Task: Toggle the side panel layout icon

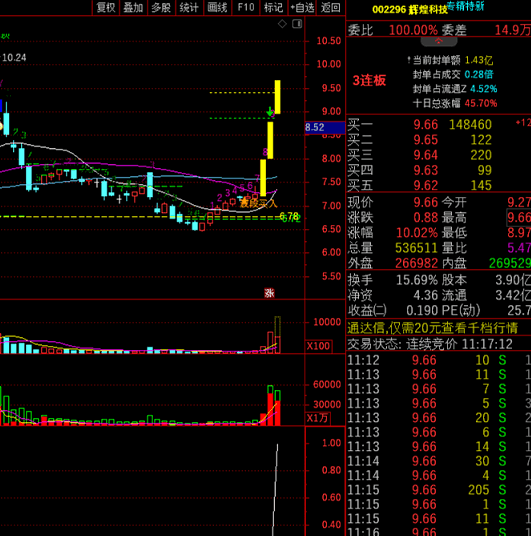Action: (297, 24)
